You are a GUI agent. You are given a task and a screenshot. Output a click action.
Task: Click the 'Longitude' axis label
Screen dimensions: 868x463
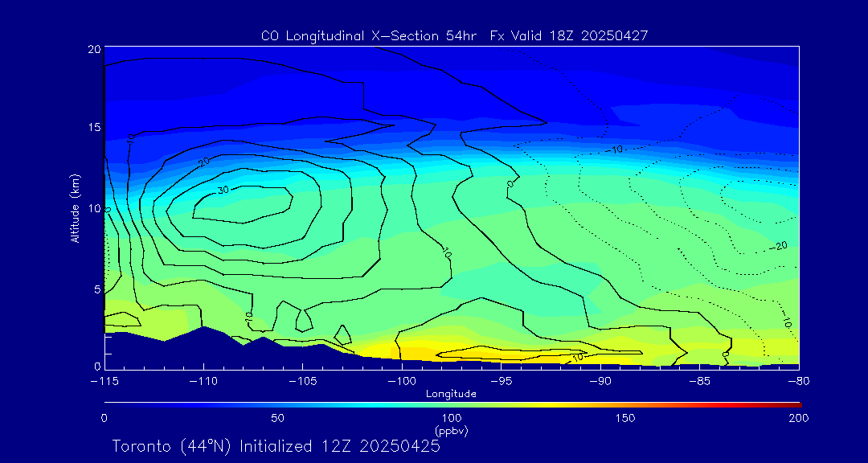(x=451, y=395)
